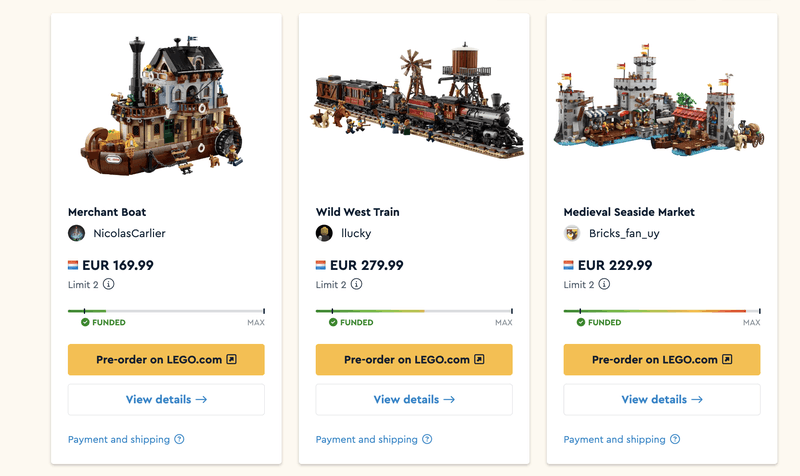Click help icon next to Wild West Train payment and shipping
Screen dimensions: 800x476
tap(427, 439)
